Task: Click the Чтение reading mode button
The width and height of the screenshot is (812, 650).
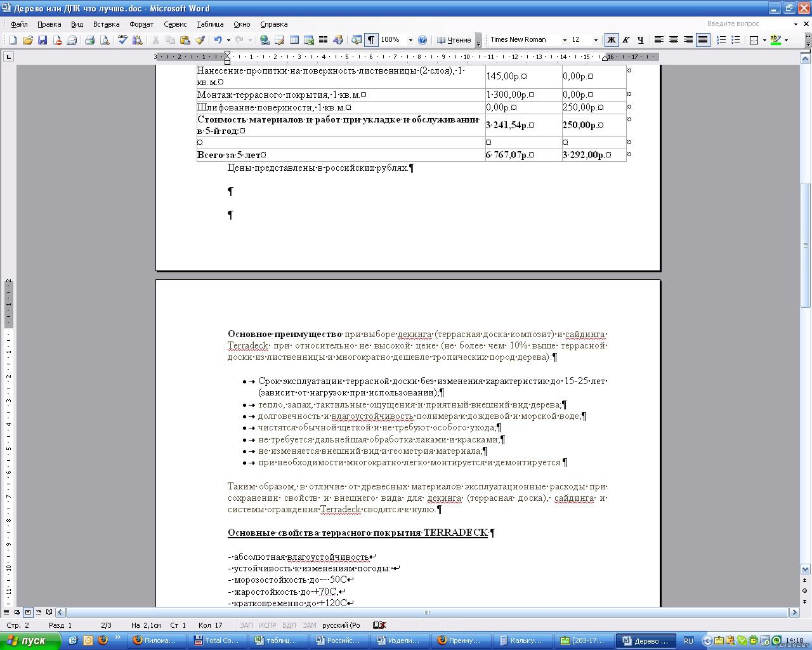Action: coord(454,40)
